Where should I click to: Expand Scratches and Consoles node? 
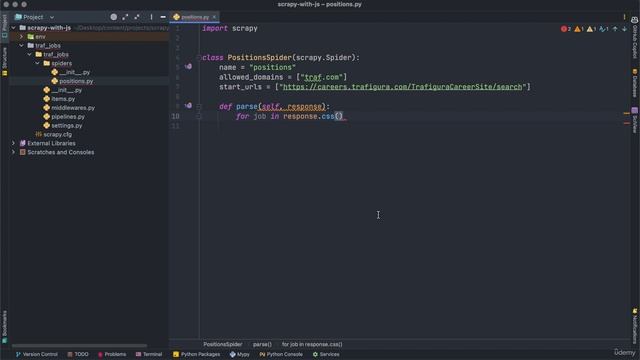pyautogui.click(x=13, y=152)
